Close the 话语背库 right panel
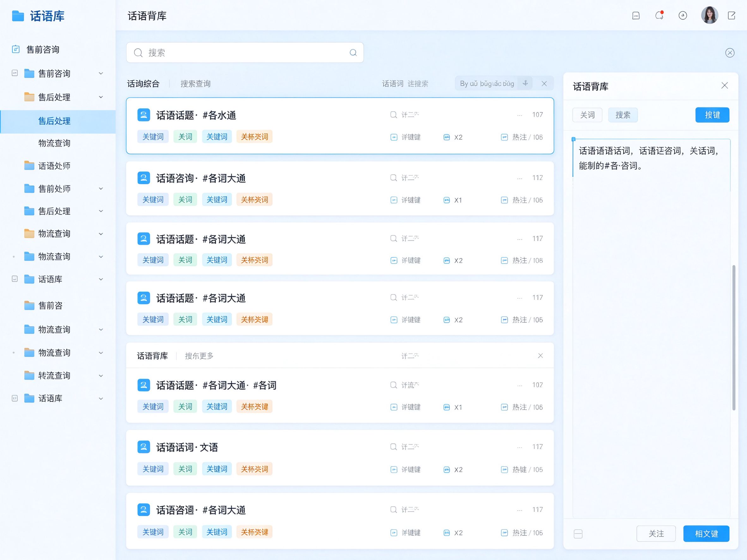 724,85
